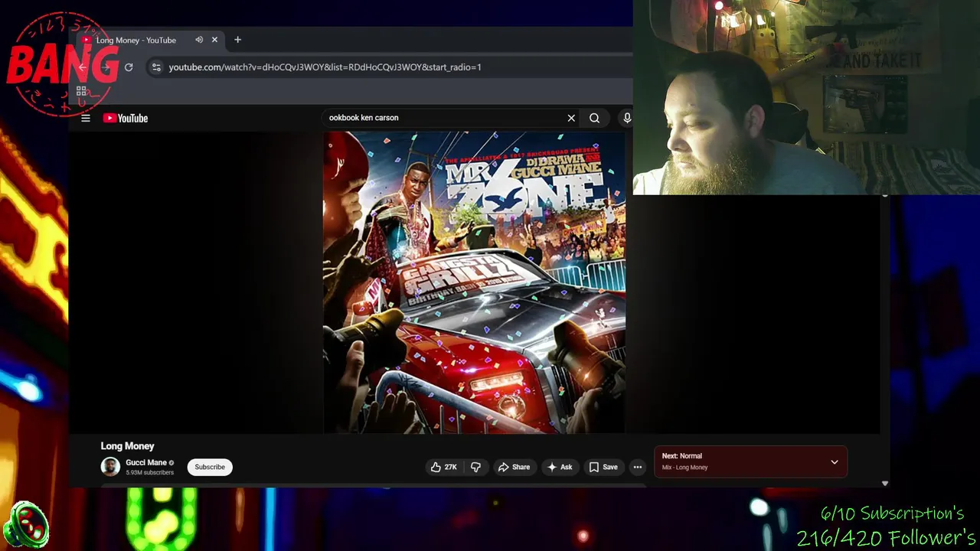Expand the Next: Normal mix panel

click(835, 462)
